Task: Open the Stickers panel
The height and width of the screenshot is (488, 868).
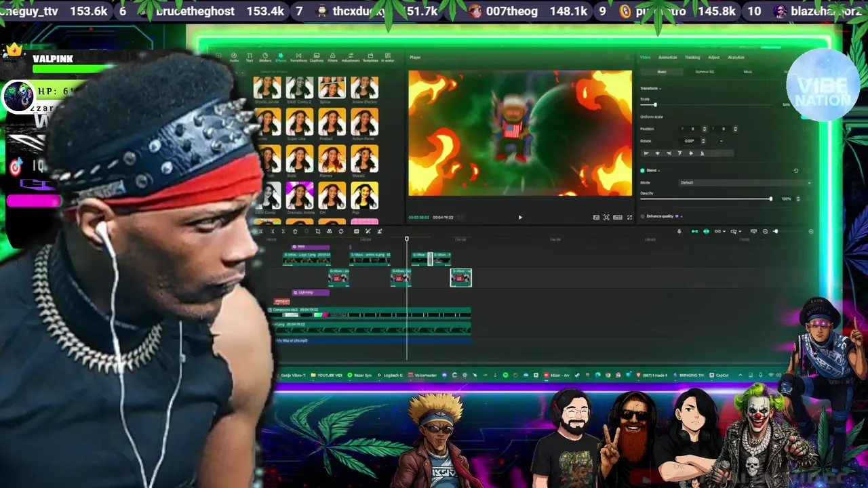Action: coord(265,56)
